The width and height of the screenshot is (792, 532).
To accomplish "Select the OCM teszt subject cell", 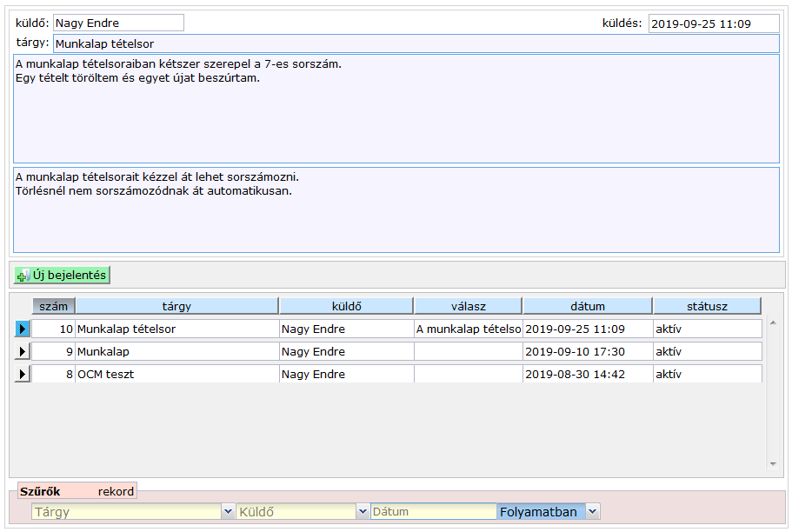I will (176, 375).
